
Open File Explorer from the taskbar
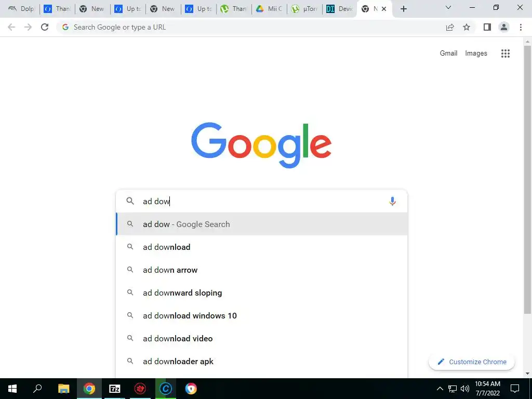63,389
